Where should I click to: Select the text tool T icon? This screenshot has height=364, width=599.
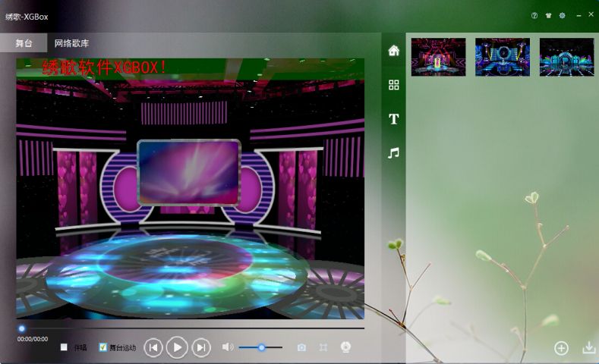coord(393,119)
